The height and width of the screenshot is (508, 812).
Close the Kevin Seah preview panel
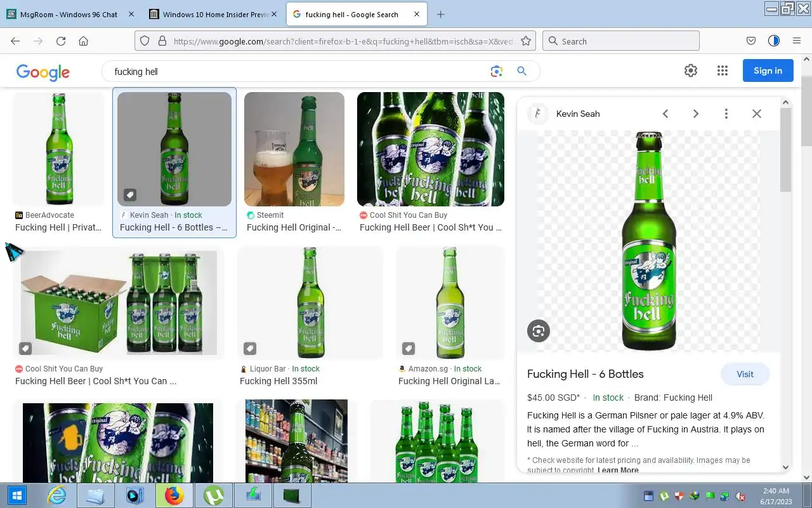pyautogui.click(x=757, y=114)
